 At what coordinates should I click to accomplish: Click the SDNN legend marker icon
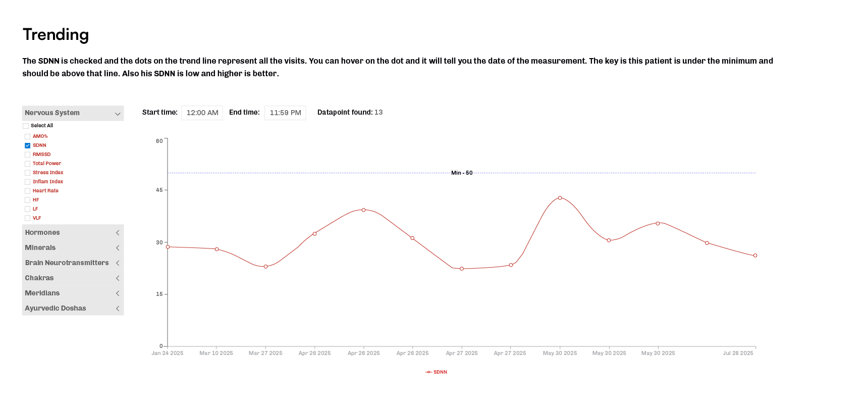(428, 372)
